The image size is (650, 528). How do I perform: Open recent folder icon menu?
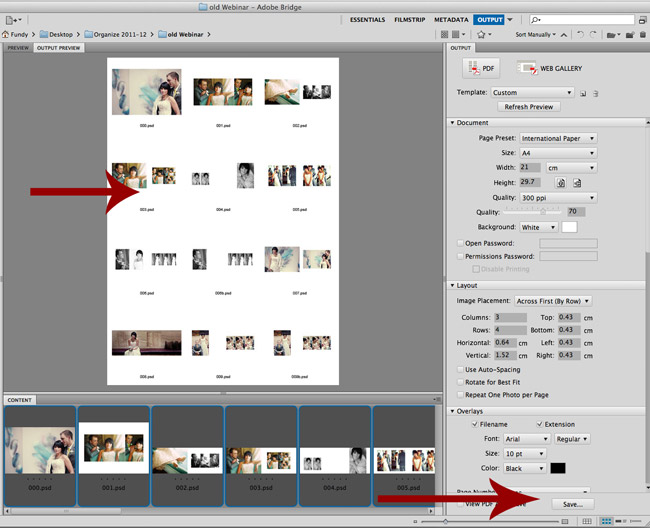[613, 35]
